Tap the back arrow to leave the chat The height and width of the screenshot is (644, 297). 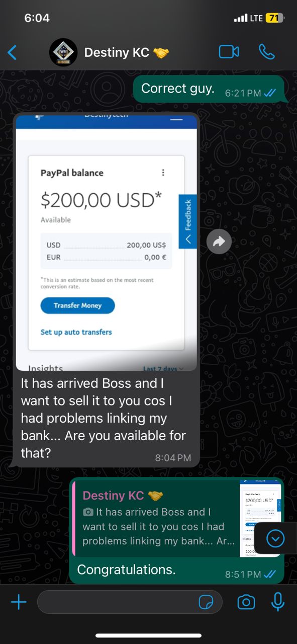tap(13, 52)
